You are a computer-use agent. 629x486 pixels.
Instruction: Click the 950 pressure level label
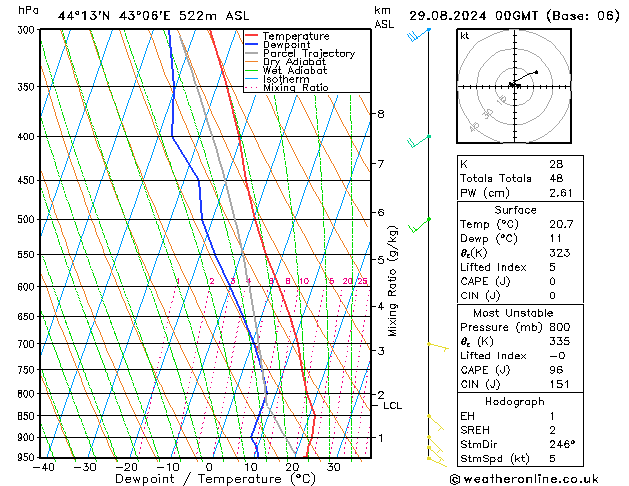(x=28, y=458)
